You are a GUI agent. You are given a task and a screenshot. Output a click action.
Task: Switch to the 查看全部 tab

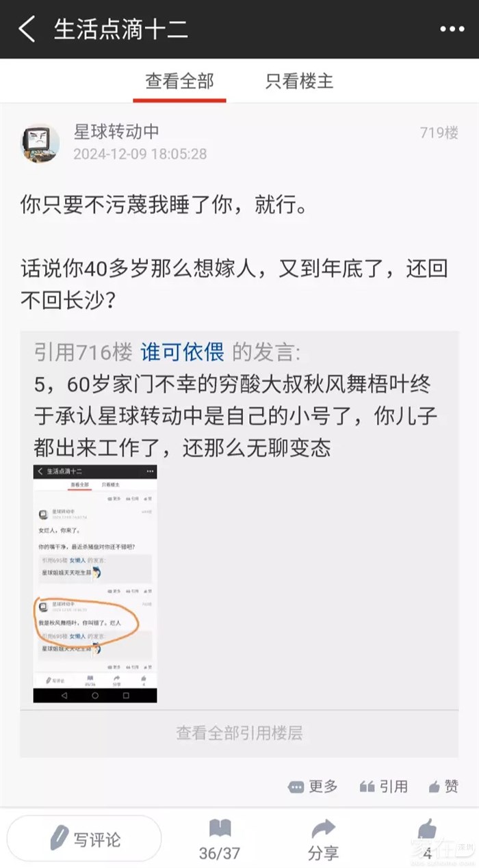coord(179,81)
